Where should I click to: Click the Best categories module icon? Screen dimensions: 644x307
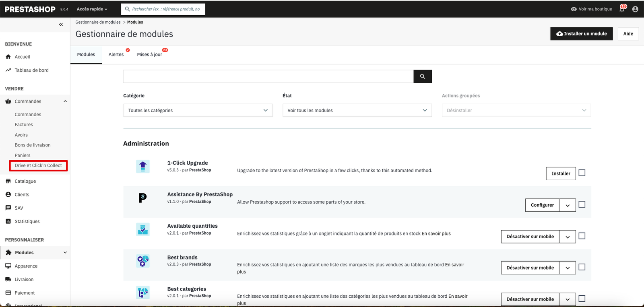(143, 293)
